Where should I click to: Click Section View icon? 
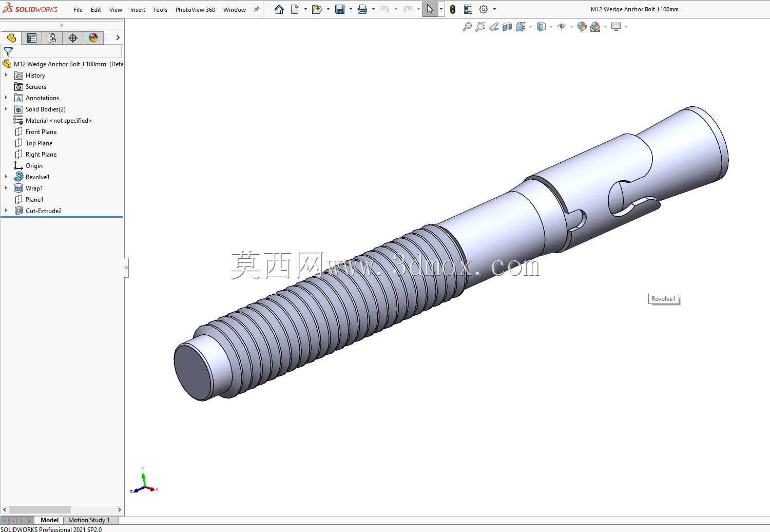click(507, 27)
